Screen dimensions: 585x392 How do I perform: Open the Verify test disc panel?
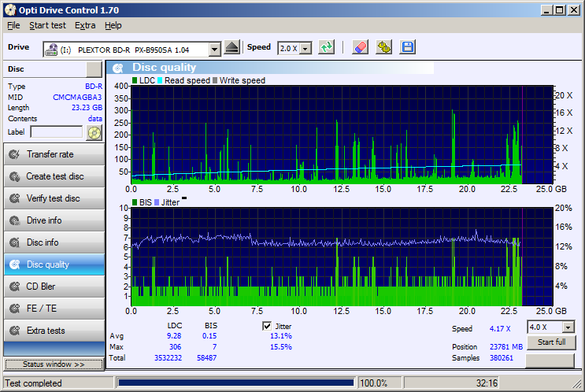tap(54, 198)
